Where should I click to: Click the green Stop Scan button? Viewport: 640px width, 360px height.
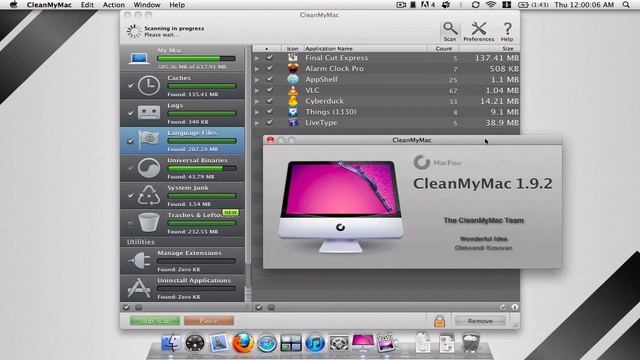155,321
